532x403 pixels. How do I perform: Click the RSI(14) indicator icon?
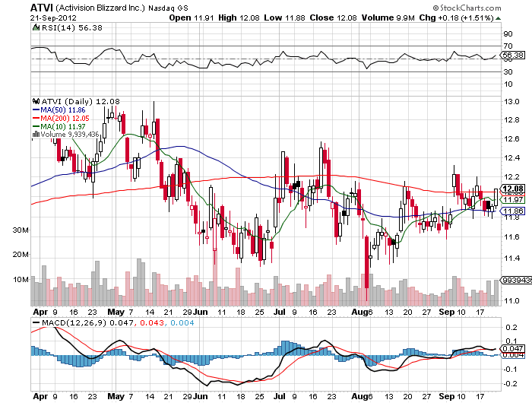coord(36,27)
